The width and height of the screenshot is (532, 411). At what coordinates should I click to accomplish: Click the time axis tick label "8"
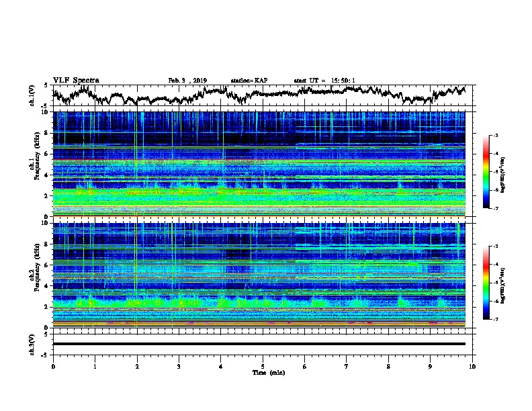click(x=388, y=367)
